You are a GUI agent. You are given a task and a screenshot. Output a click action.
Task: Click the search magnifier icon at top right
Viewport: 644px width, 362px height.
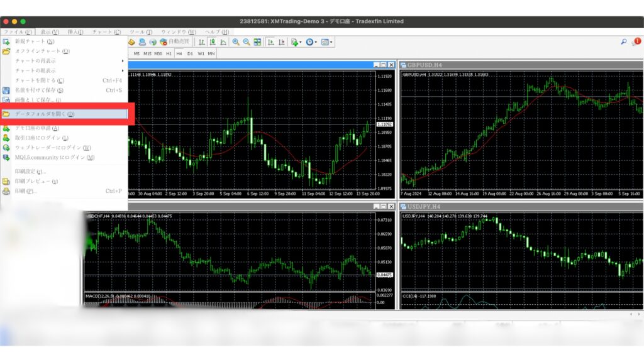click(x=623, y=42)
